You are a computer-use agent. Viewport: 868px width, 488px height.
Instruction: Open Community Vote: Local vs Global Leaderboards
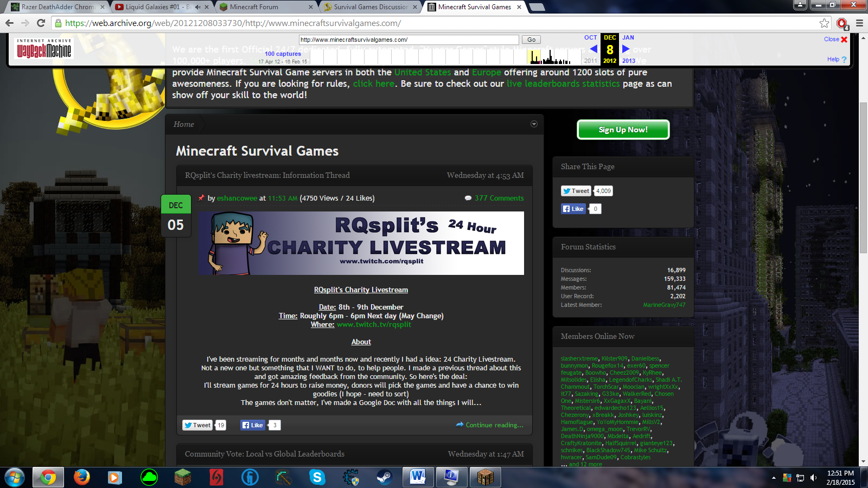tap(265, 454)
